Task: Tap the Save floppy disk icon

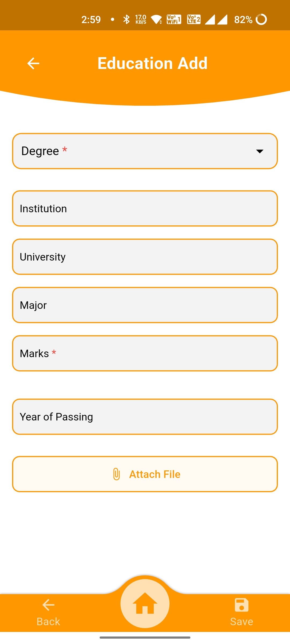Action: 241,605
